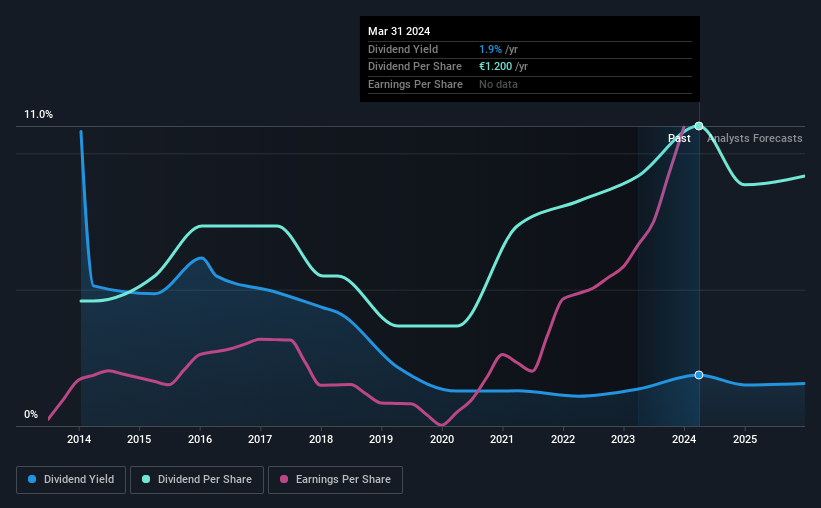The image size is (821, 508).
Task: Click the 2025 x-axis label
Action: pyautogui.click(x=745, y=439)
